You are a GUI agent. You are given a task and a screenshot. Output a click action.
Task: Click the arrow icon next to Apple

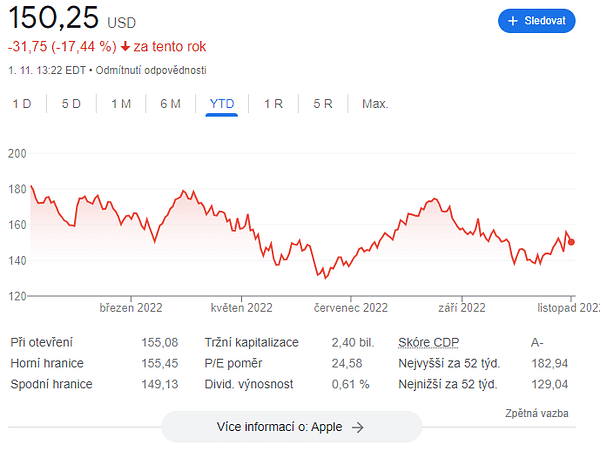(357, 427)
